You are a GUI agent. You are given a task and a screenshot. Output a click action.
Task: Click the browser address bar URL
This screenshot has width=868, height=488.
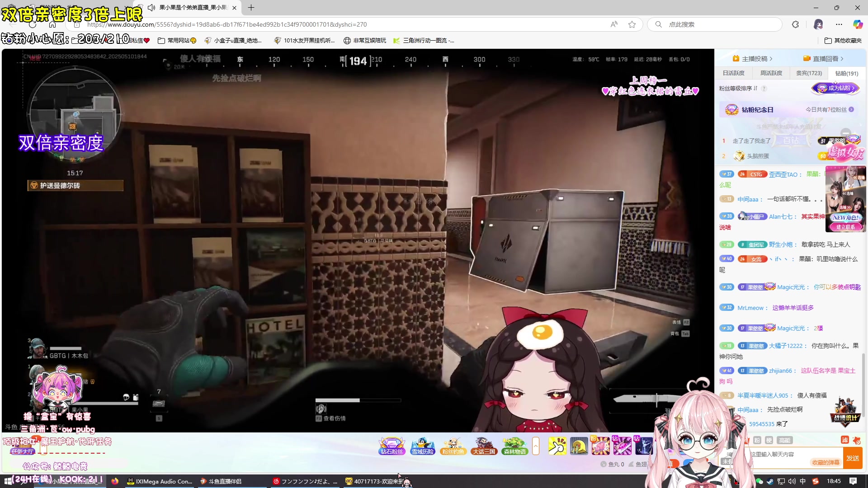(227, 24)
